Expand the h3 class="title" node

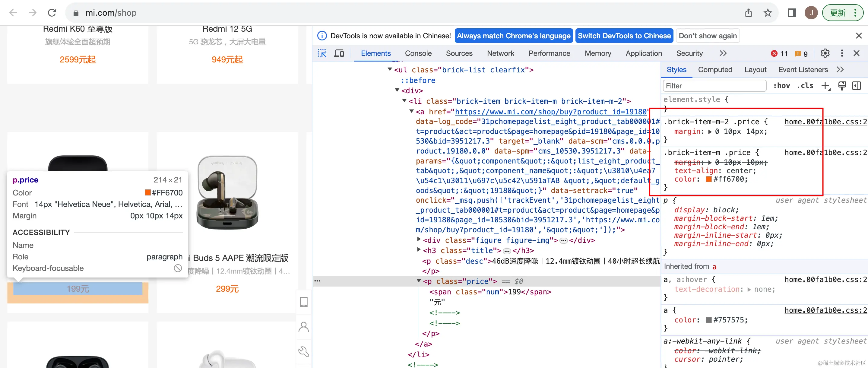[x=419, y=250]
